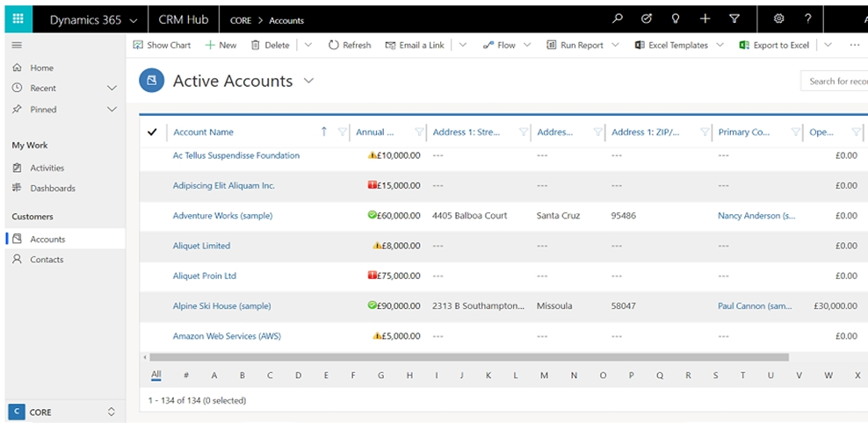Expand the Dynamics 365 app dropdown
The height and width of the screenshot is (423, 868).
pyautogui.click(x=133, y=20)
